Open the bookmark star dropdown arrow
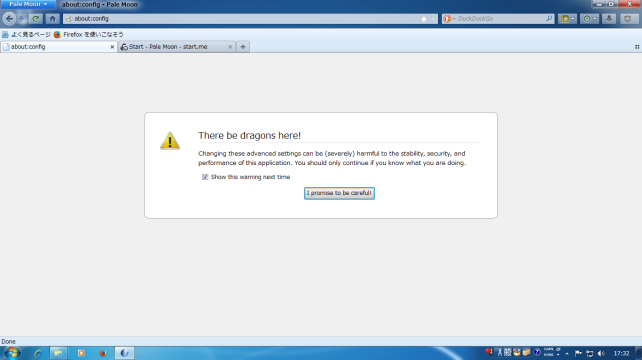This screenshot has height=360, width=642. [433, 19]
